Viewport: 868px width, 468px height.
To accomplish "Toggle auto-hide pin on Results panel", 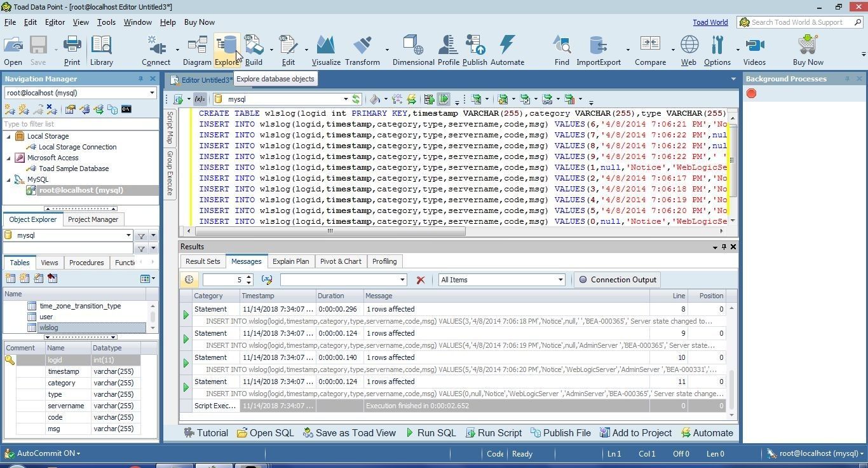I will [x=724, y=247].
